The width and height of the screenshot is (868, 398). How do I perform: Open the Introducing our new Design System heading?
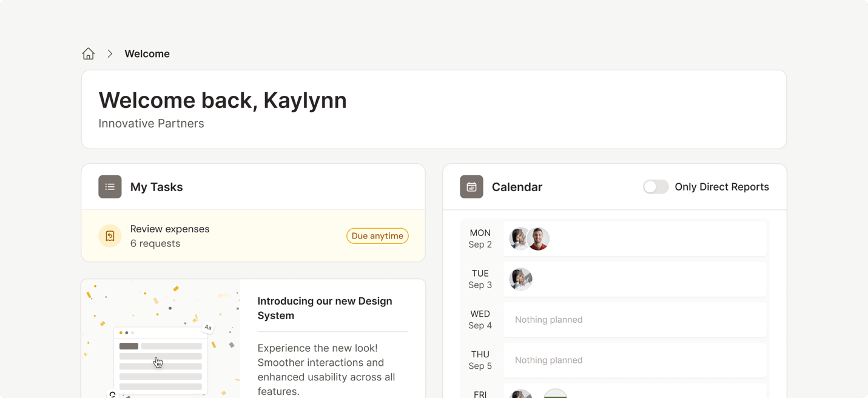(x=325, y=308)
